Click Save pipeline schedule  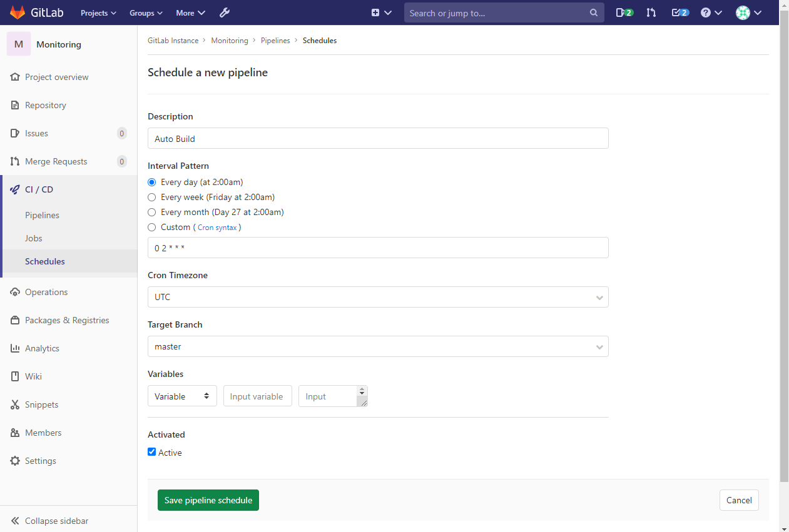click(x=208, y=500)
